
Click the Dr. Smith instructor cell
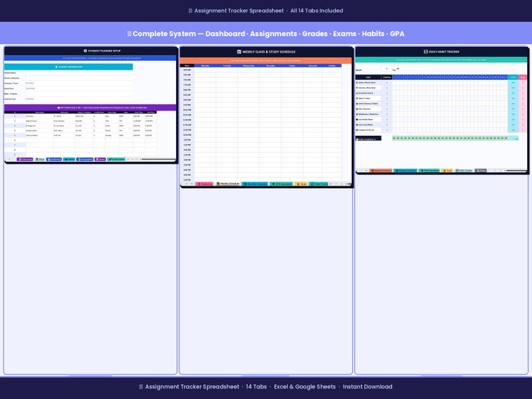(64, 116)
